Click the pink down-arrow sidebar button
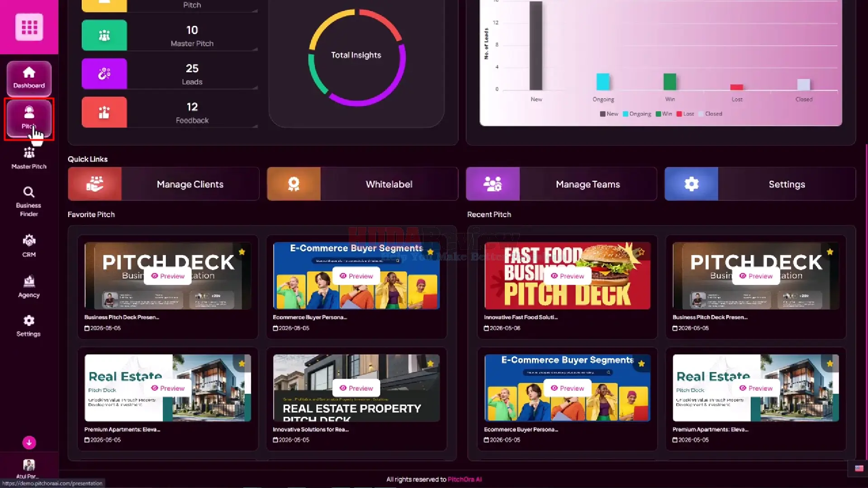 29,442
